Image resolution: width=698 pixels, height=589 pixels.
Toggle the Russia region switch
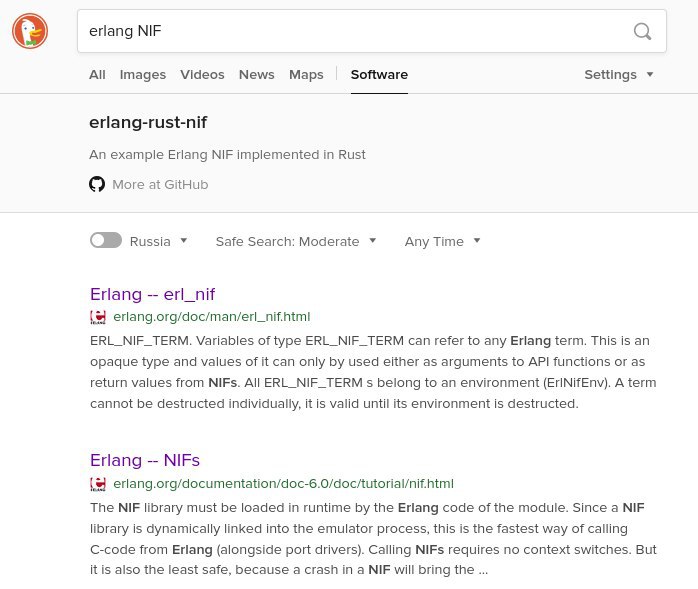click(106, 240)
